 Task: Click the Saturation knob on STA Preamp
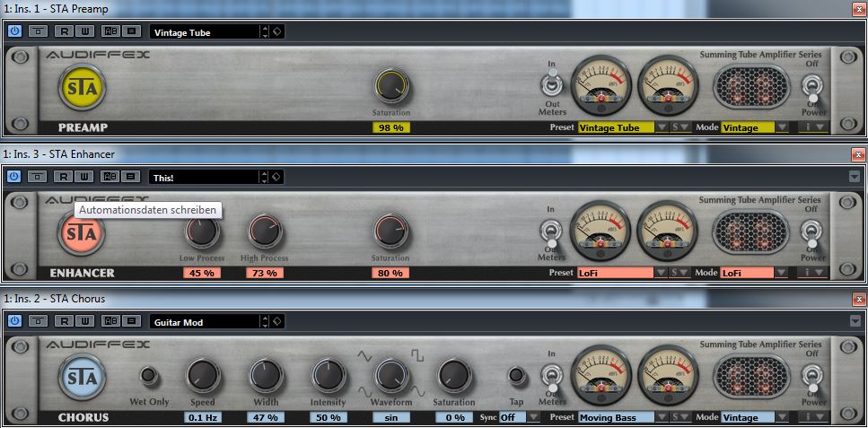pos(391,87)
